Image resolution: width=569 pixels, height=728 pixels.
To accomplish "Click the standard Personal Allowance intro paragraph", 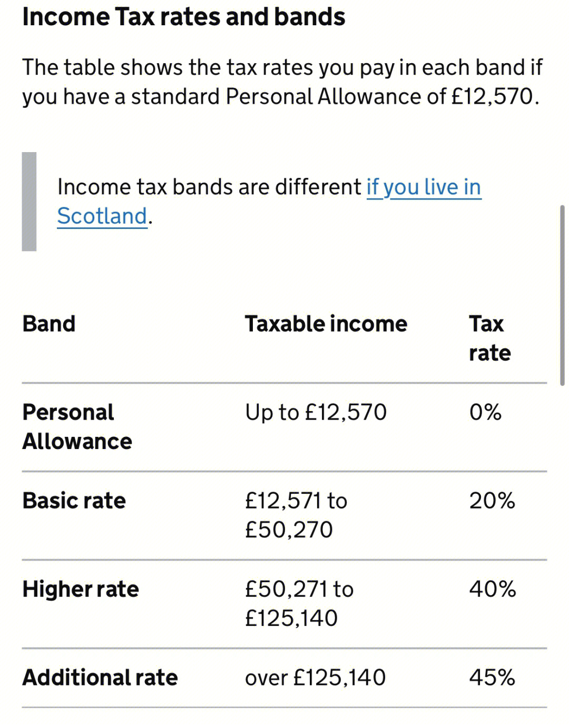I will (x=282, y=82).
